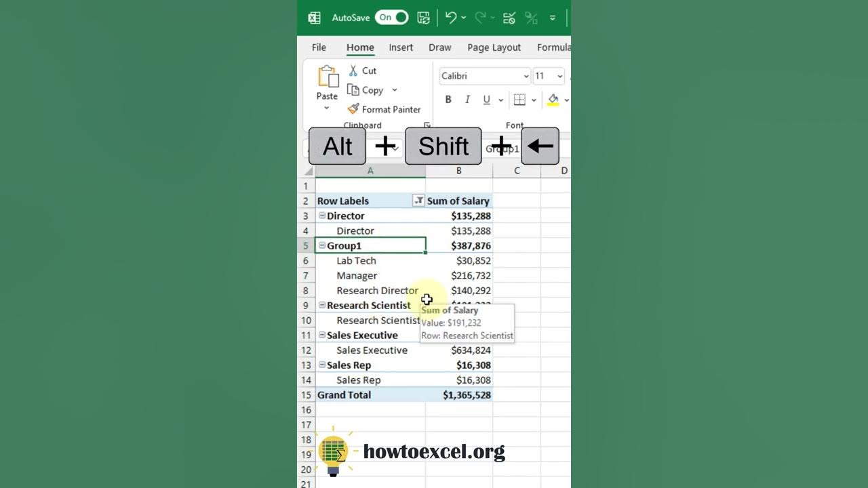The width and height of the screenshot is (868, 488).
Task: Select row 15 header
Action: [306, 394]
